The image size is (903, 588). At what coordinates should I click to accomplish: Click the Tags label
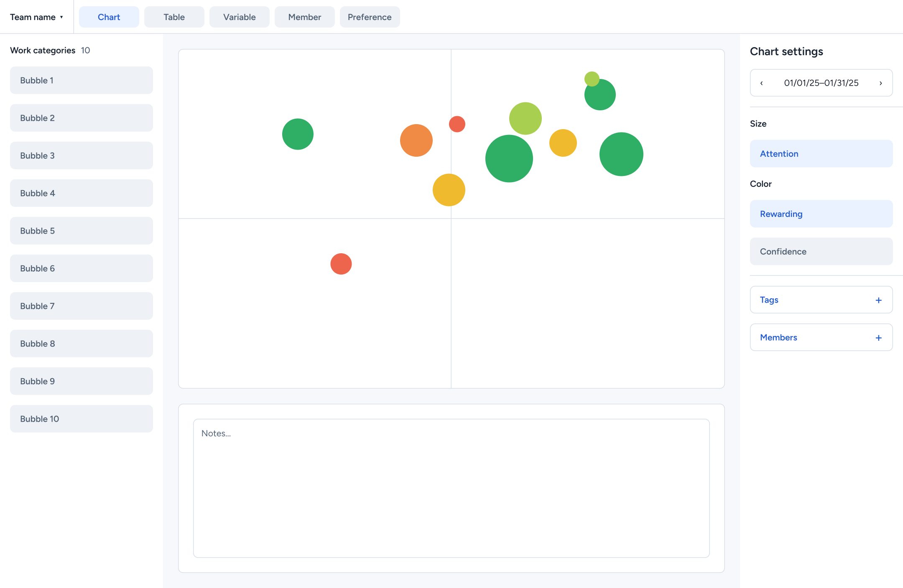coord(769,300)
